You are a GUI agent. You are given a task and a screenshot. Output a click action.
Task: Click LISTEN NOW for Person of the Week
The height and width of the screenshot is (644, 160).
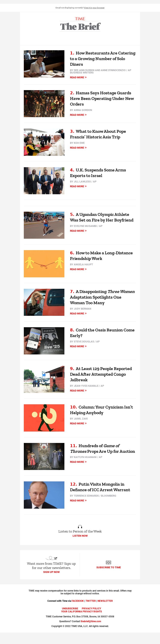80,536
